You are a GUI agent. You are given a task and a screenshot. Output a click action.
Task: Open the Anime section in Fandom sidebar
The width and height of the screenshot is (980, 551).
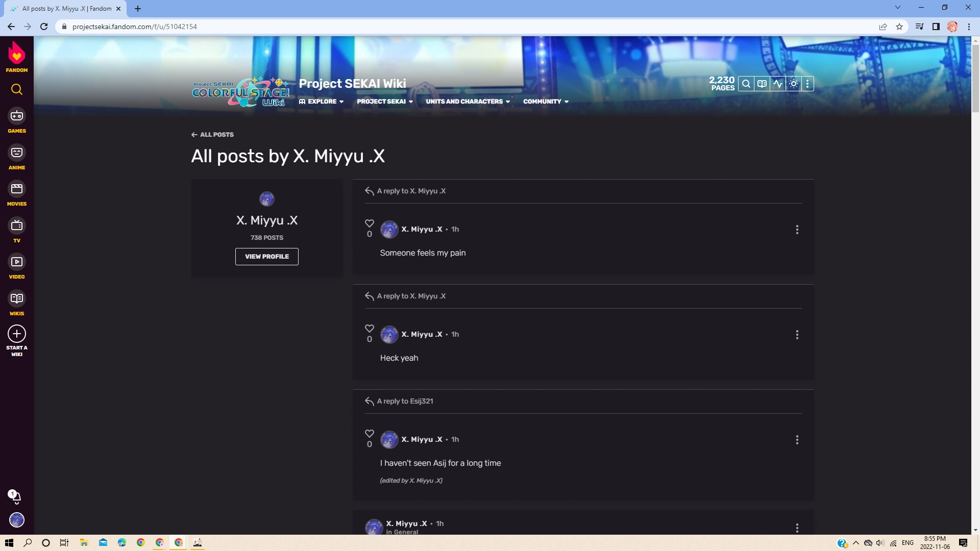coord(16,157)
